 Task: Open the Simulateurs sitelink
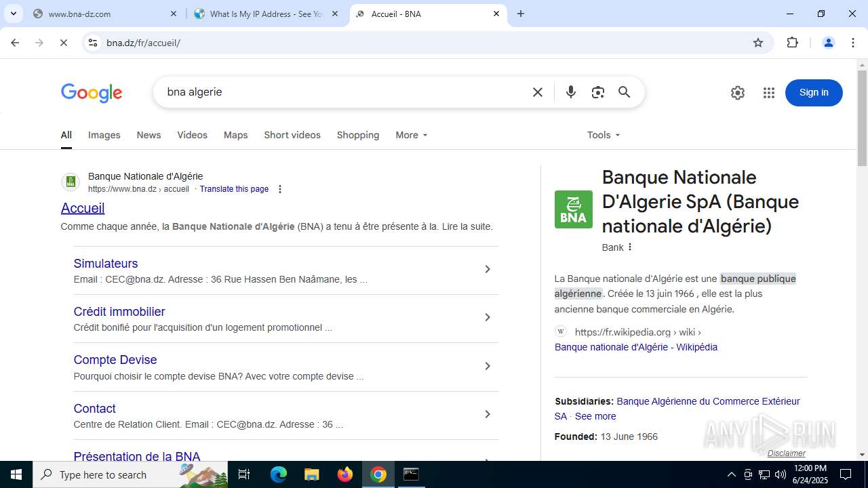point(106,264)
